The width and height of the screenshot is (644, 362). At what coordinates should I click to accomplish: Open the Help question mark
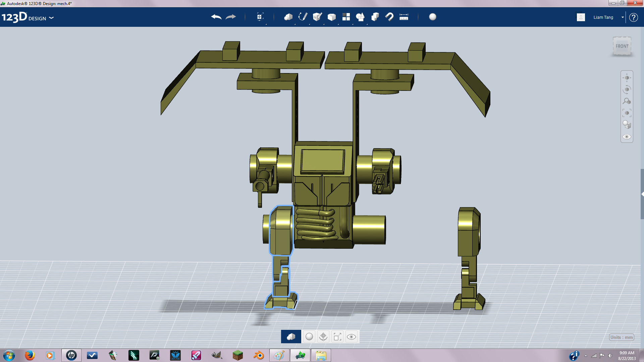633,17
